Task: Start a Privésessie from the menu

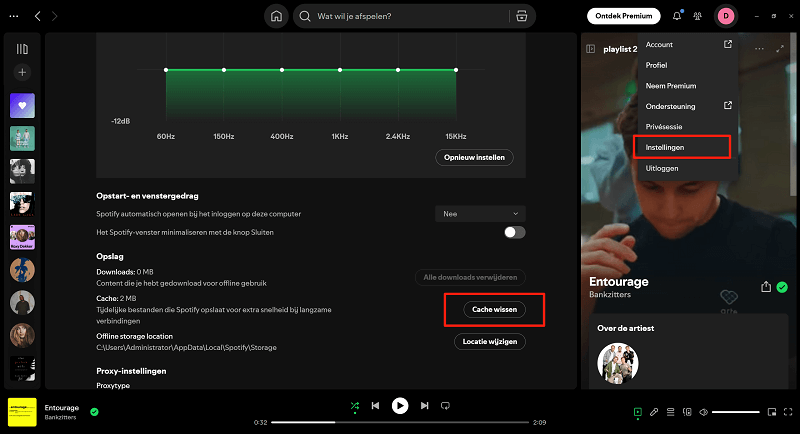Action: click(x=688, y=126)
